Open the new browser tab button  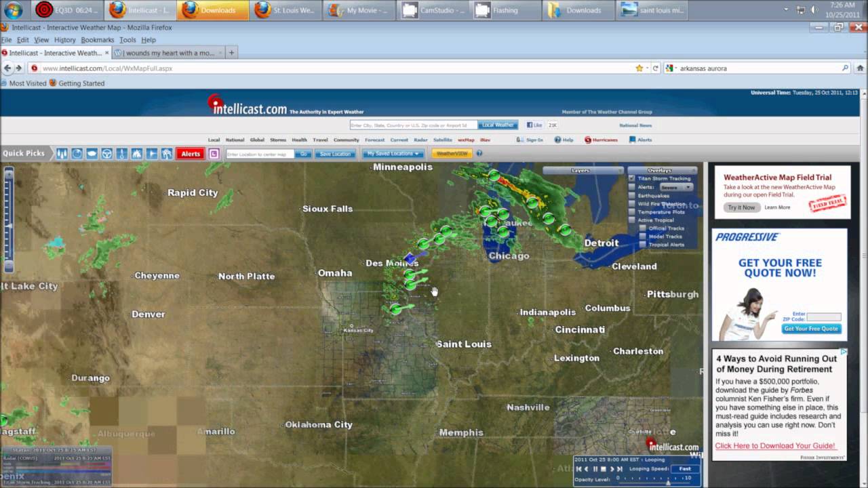click(231, 53)
